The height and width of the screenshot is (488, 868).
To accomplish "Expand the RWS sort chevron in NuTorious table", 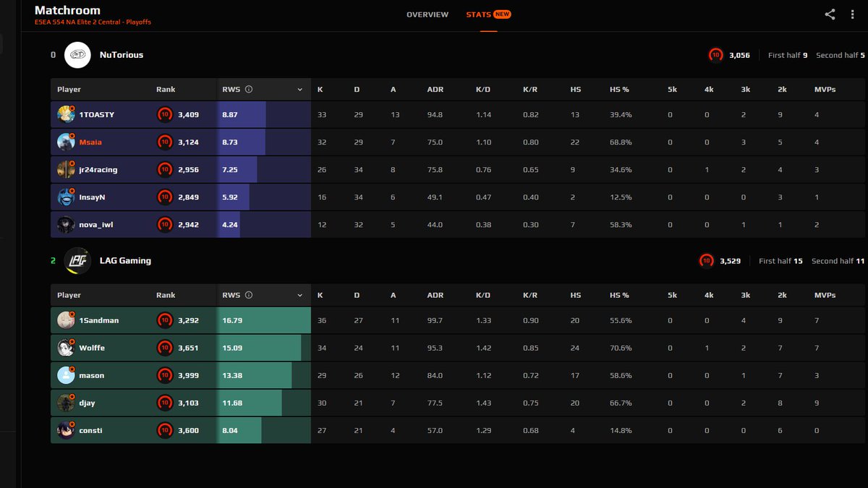I will [299, 90].
